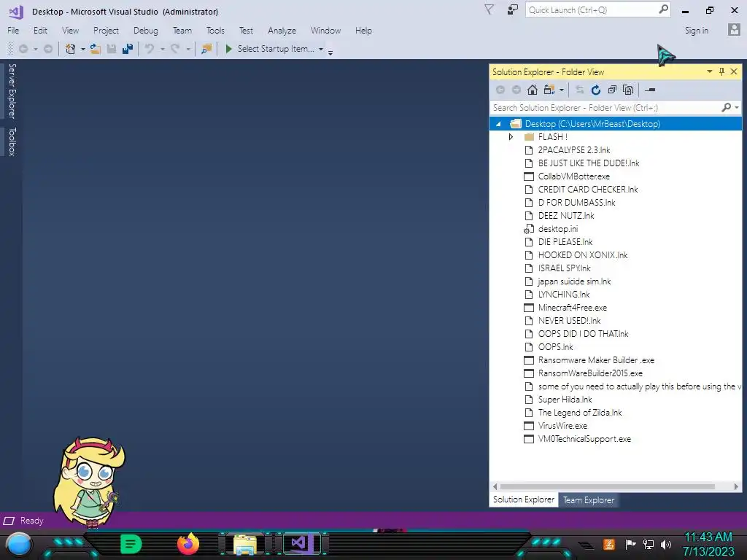Click the Find in Files toolbar icon
This screenshot has height=560, width=747.
[x=206, y=49]
